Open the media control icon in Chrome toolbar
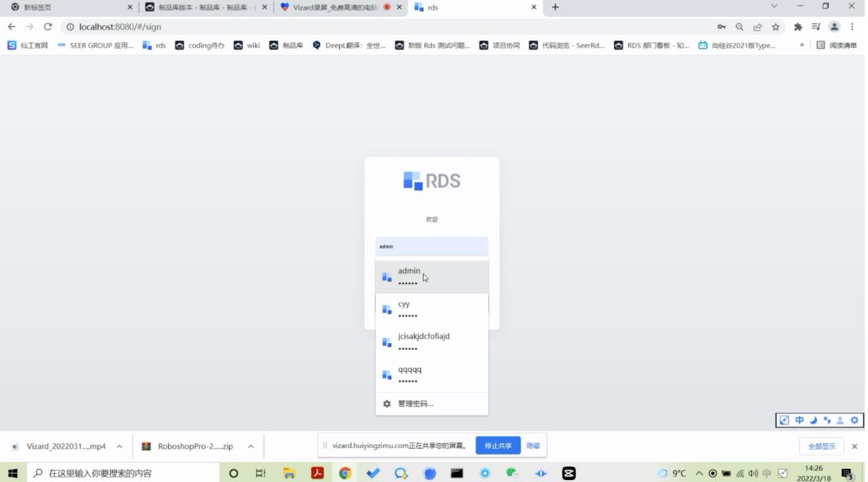This screenshot has width=868, height=482. tap(816, 27)
